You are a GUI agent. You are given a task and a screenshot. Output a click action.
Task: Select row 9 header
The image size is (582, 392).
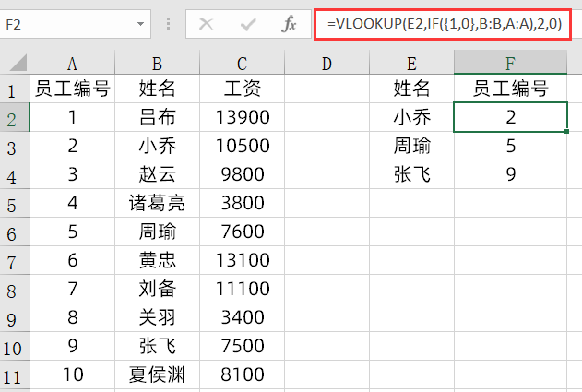15,317
